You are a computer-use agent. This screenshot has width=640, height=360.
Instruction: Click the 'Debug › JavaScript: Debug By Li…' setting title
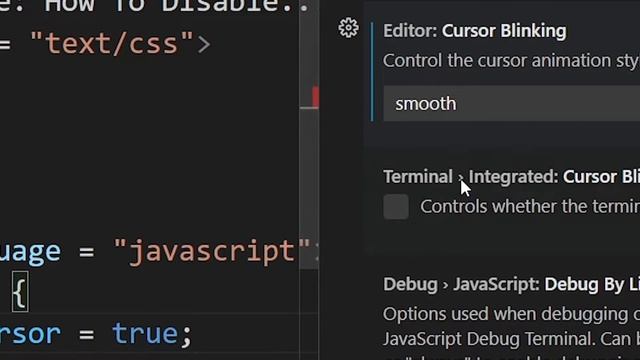pos(511,284)
